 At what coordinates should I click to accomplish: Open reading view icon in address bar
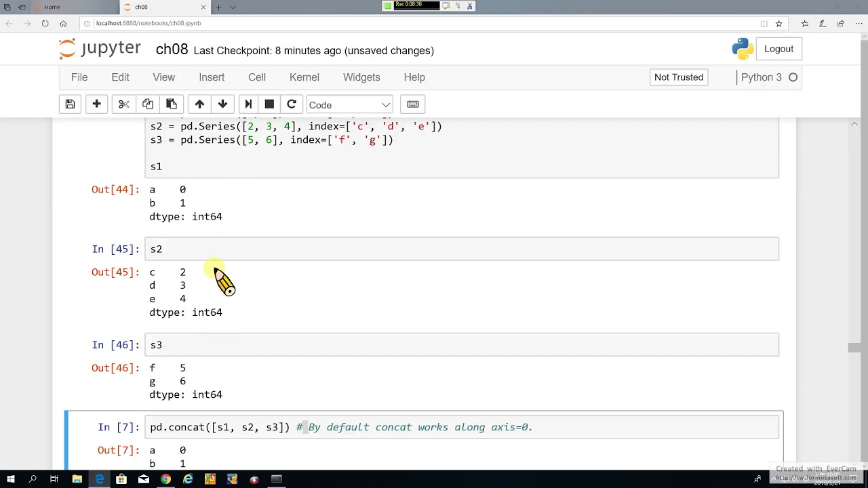pyautogui.click(x=764, y=23)
